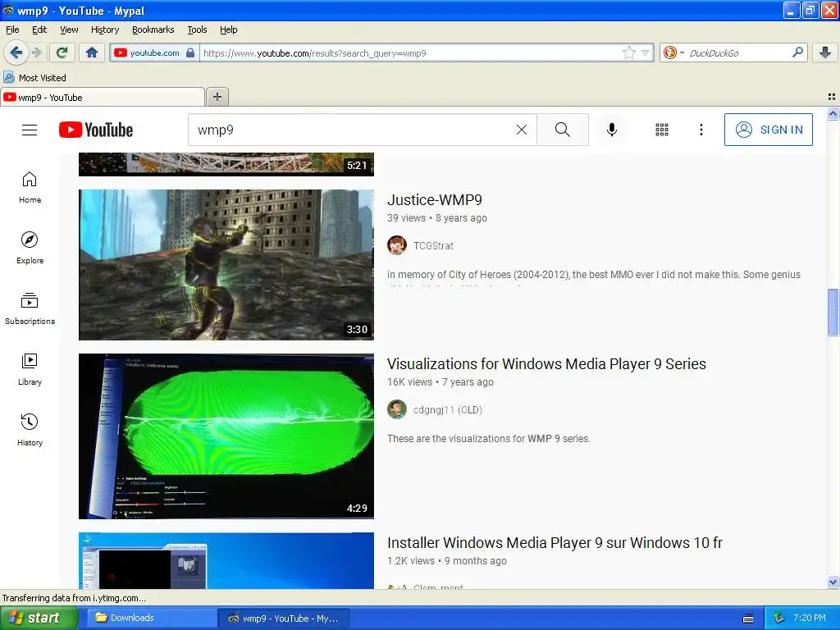Screen dimensions: 840x630
Task: Open the Bookmarks menu
Action: point(153,30)
